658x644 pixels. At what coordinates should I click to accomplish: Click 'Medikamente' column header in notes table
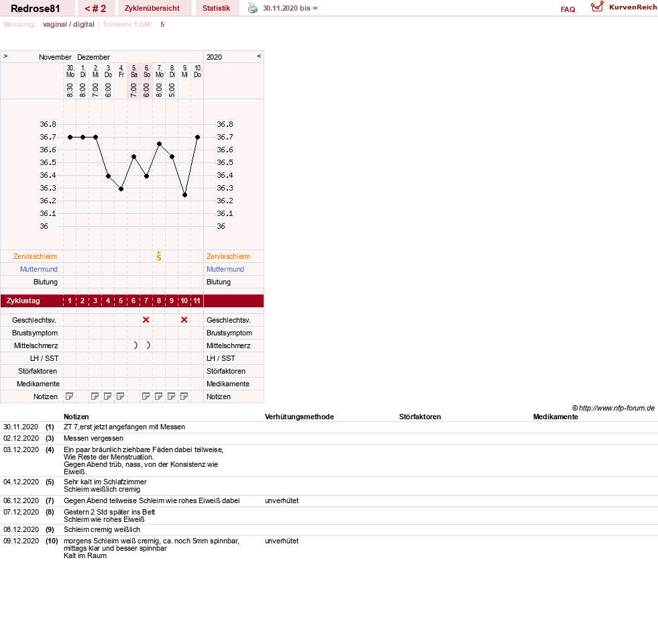tap(555, 417)
